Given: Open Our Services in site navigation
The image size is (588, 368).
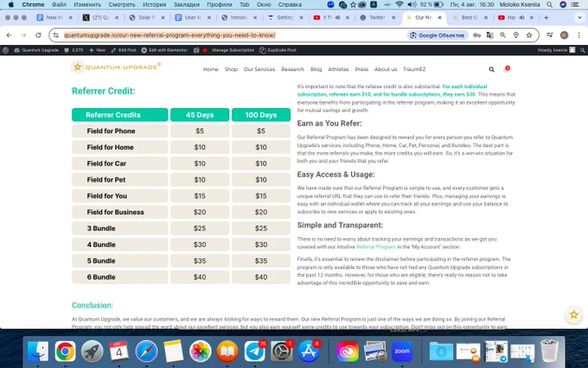Looking at the screenshot, I should 259,69.
